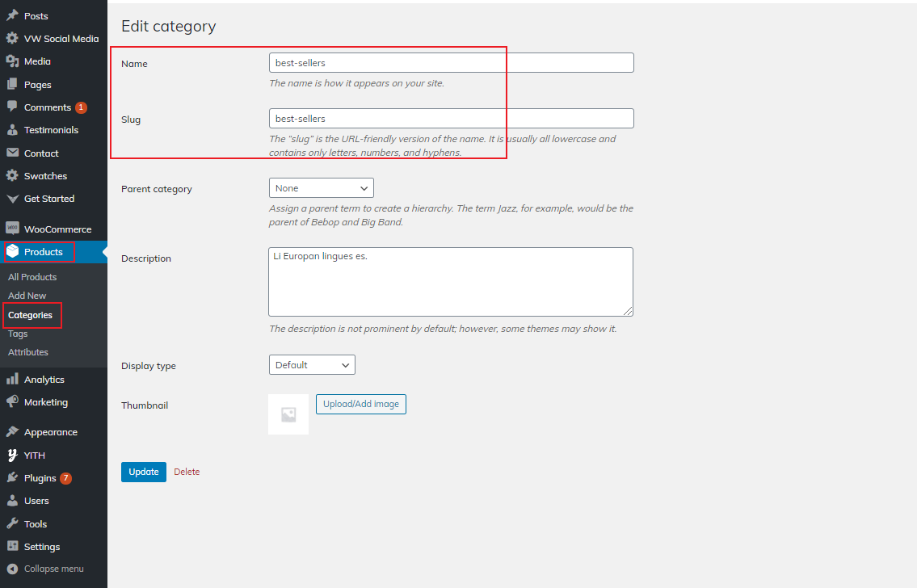Click the Plugins plug icon
Screen dimensions: 917x588
pyautogui.click(x=12, y=477)
